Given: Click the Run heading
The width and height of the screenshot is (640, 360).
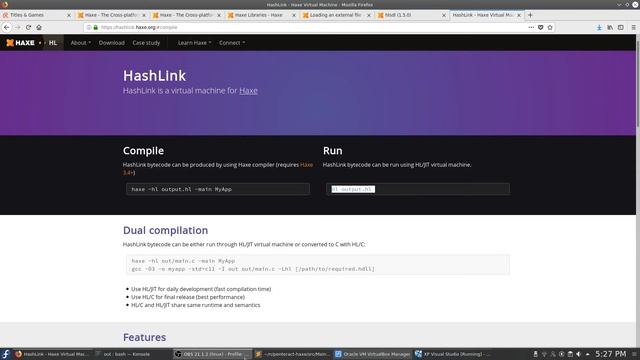Looking at the screenshot, I should [x=333, y=151].
